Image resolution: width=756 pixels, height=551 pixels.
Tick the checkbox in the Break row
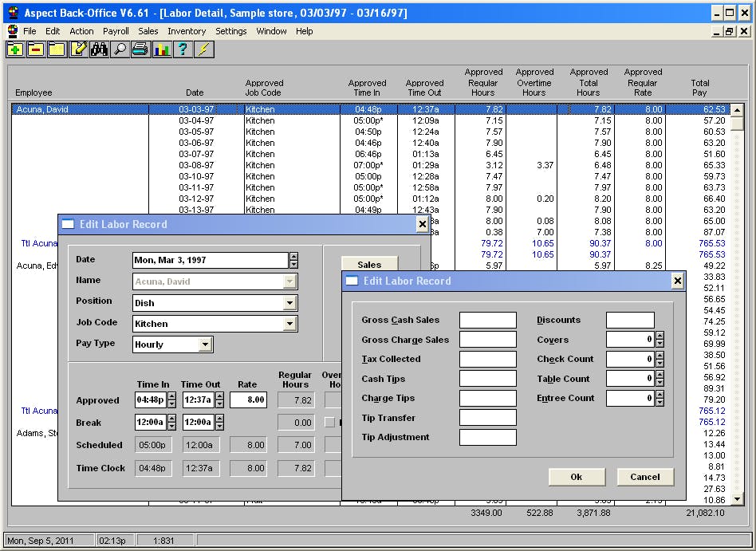(x=329, y=423)
